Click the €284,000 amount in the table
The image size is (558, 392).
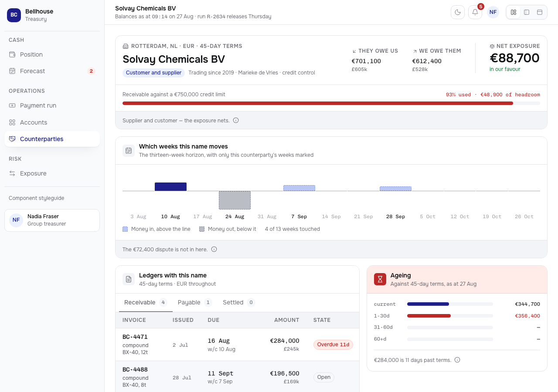click(x=285, y=341)
